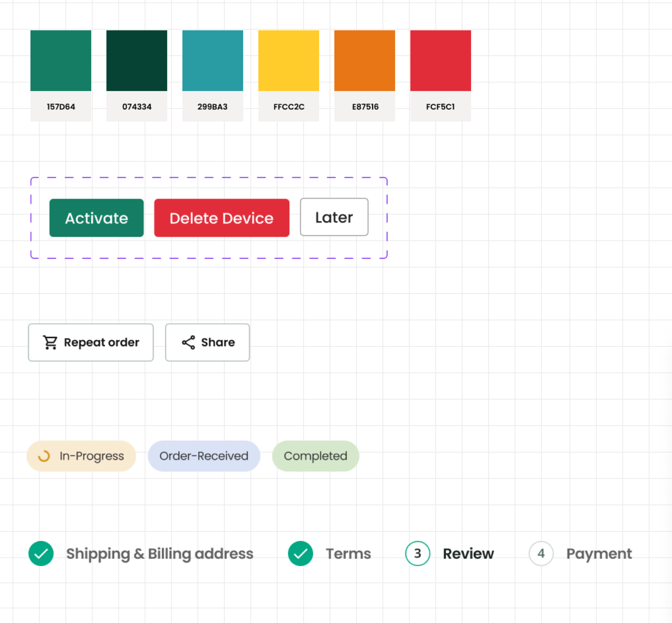Viewport: 672px width, 623px height.
Task: Click the red Delete Device button
Action: point(222,218)
